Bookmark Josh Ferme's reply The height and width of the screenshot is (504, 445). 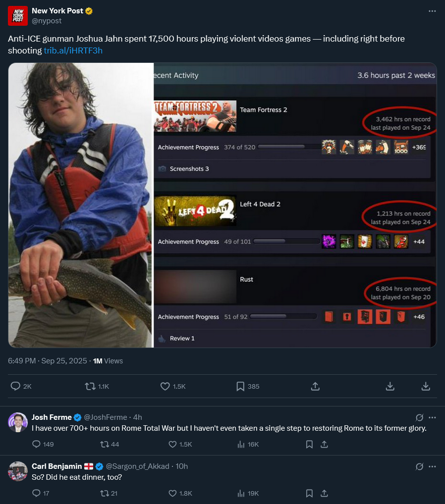point(309,444)
